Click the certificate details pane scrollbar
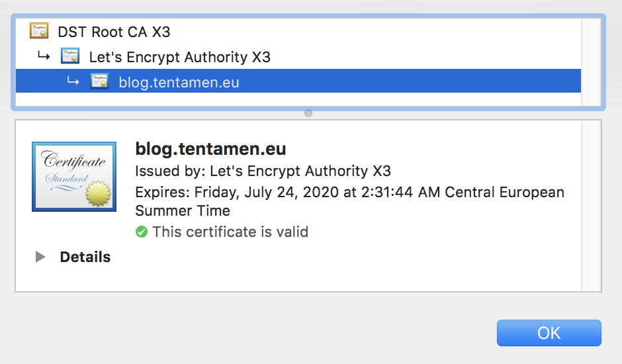 (591, 206)
